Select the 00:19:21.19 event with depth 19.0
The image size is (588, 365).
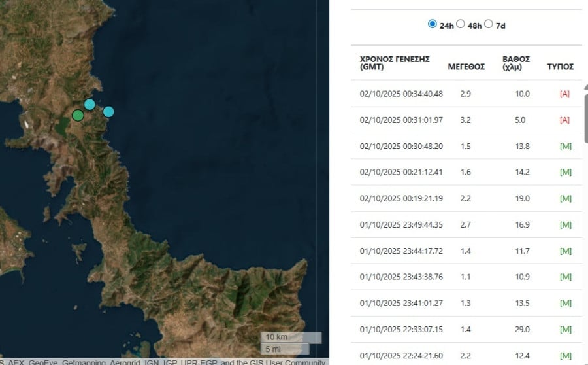(401, 198)
